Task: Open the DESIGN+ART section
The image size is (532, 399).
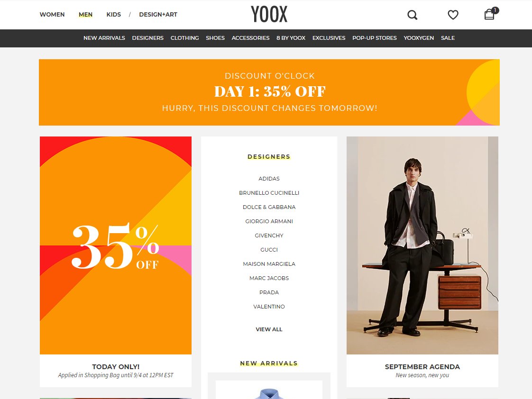Action: [158, 15]
